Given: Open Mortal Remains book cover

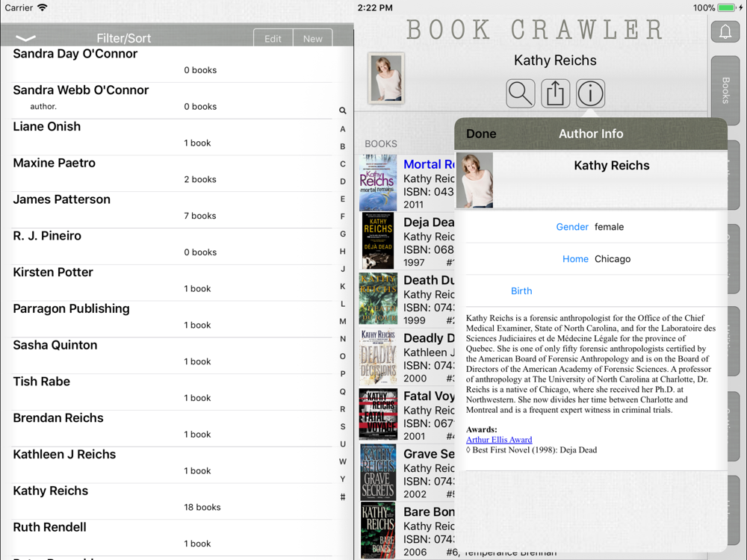Looking at the screenshot, I should pos(378,183).
